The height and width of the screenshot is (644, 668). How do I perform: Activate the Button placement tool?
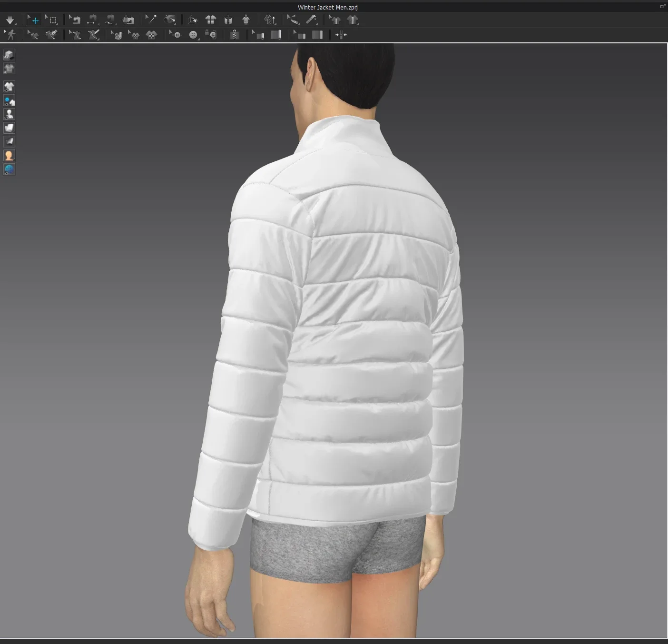point(193,35)
